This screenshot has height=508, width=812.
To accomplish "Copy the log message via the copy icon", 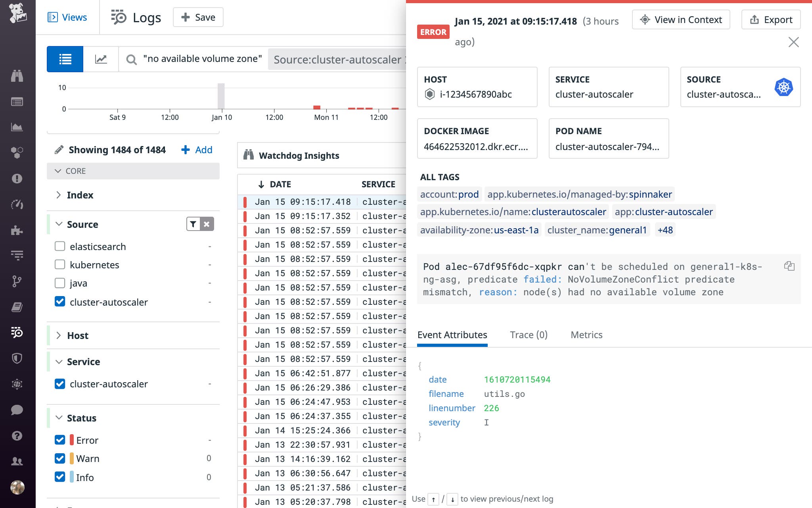I will (x=789, y=267).
